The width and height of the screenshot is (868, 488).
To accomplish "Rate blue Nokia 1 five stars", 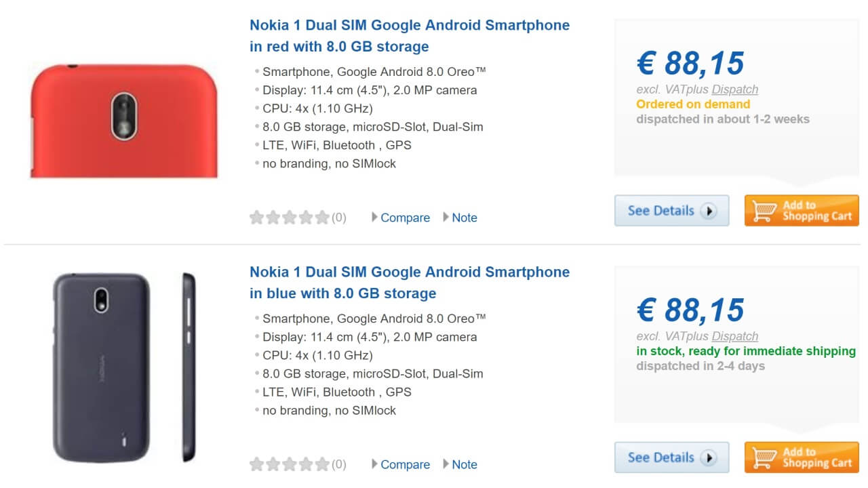I will pyautogui.click(x=322, y=464).
